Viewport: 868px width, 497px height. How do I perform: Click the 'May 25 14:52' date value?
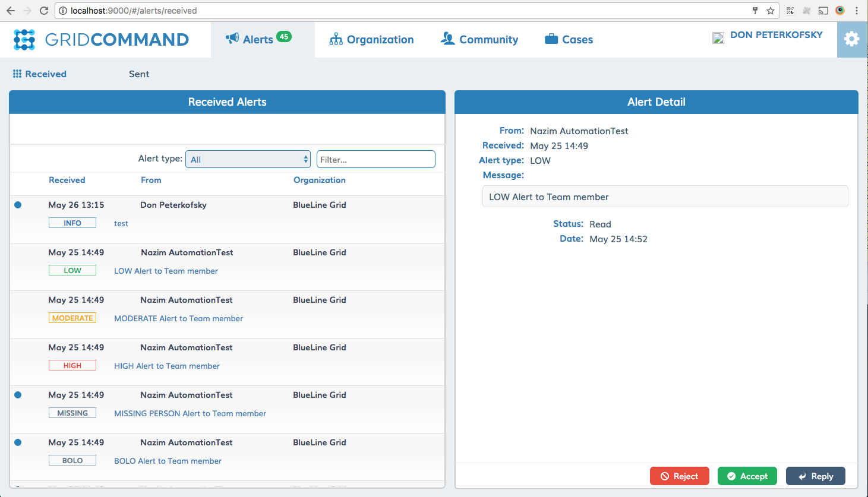(618, 239)
